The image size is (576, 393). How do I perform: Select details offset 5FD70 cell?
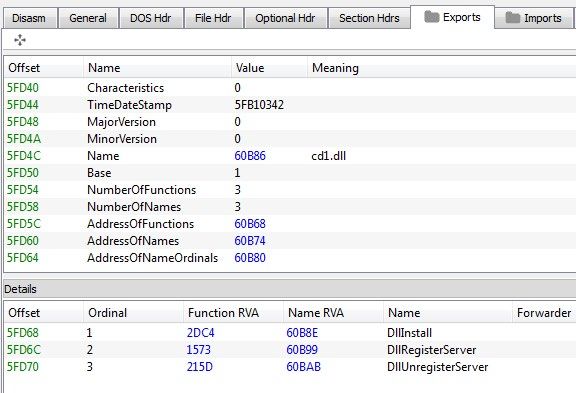pos(23,367)
